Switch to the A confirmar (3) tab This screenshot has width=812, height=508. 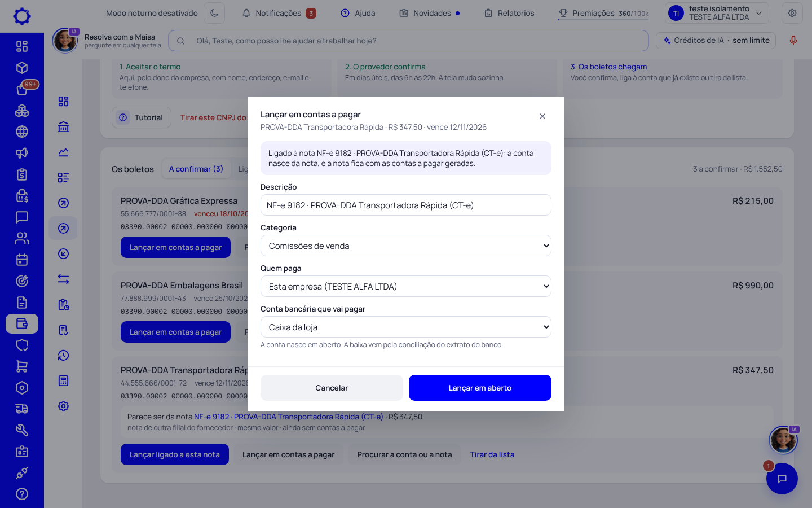point(196,169)
